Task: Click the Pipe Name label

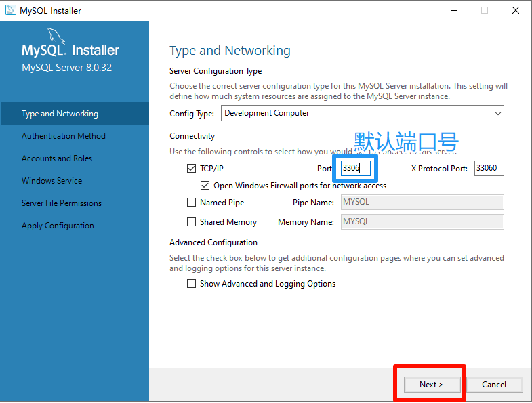Action: 313,203
